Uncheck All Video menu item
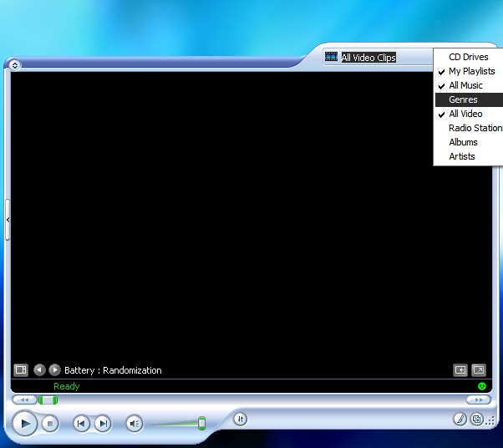This screenshot has height=448, width=503. click(469, 114)
